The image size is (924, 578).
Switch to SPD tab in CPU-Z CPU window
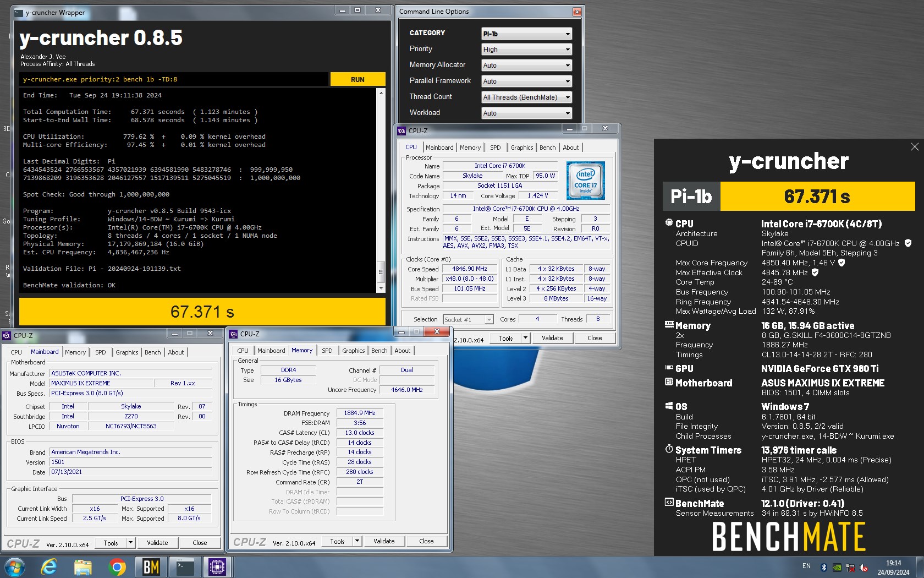click(x=496, y=148)
